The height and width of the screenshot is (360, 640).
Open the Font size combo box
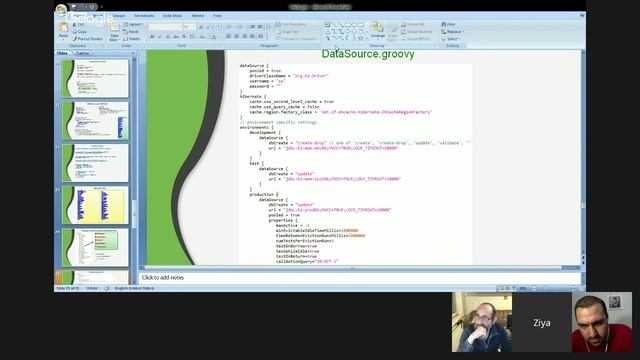(189, 27)
